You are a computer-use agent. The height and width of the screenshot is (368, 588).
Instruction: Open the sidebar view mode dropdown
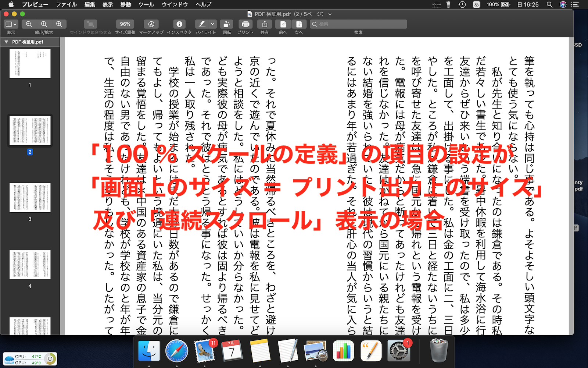11,24
